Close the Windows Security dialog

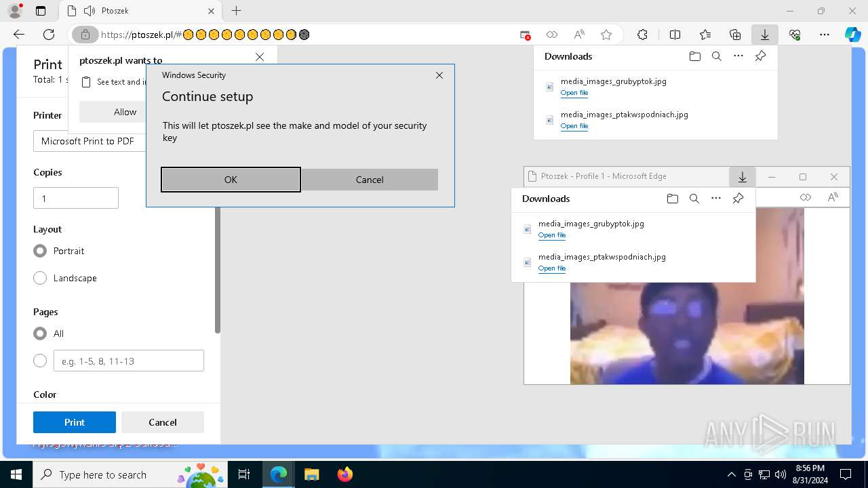tap(439, 75)
